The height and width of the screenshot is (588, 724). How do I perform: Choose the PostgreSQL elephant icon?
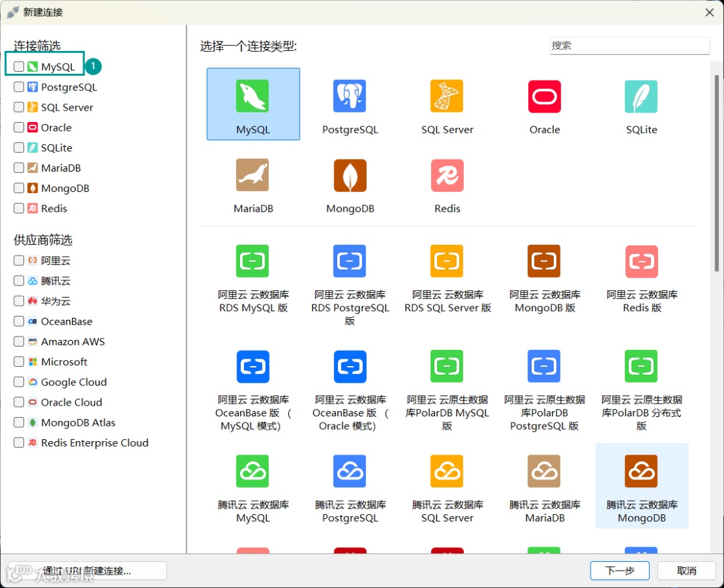click(349, 96)
